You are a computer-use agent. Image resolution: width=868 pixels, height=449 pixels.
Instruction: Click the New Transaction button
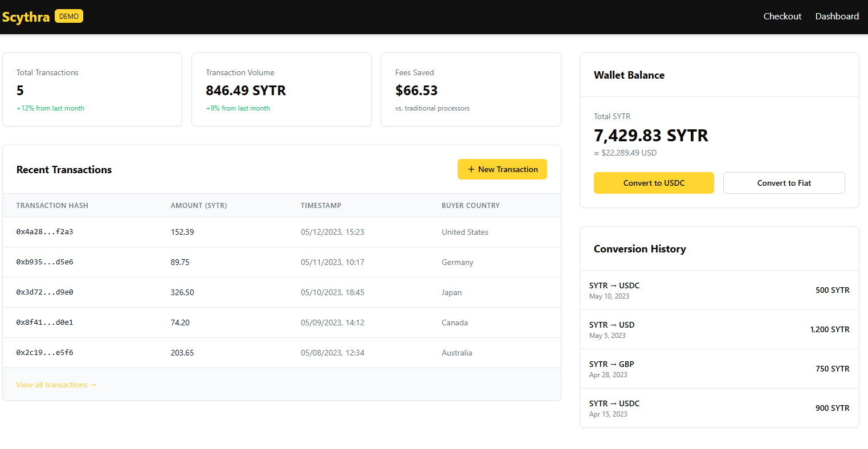502,169
